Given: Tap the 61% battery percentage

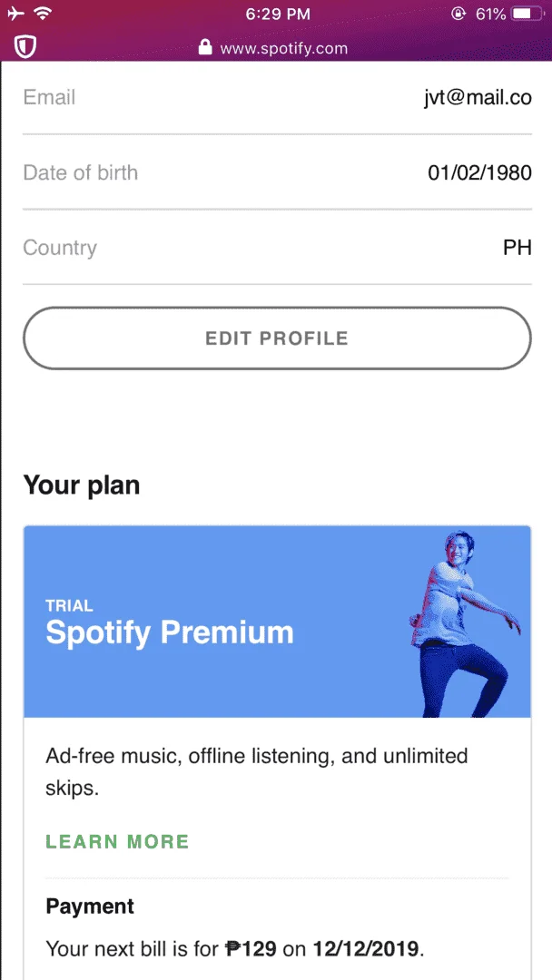Looking at the screenshot, I should click(490, 14).
